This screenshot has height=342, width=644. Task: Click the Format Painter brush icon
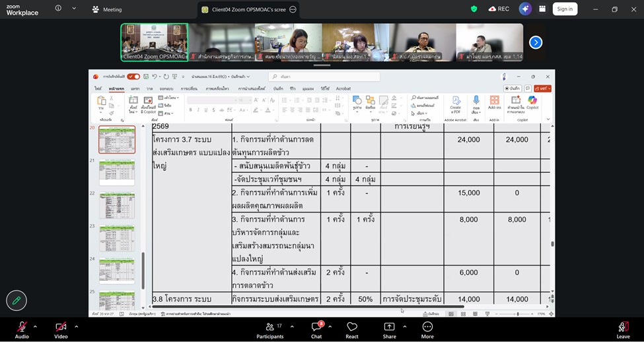pyautogui.click(x=112, y=113)
